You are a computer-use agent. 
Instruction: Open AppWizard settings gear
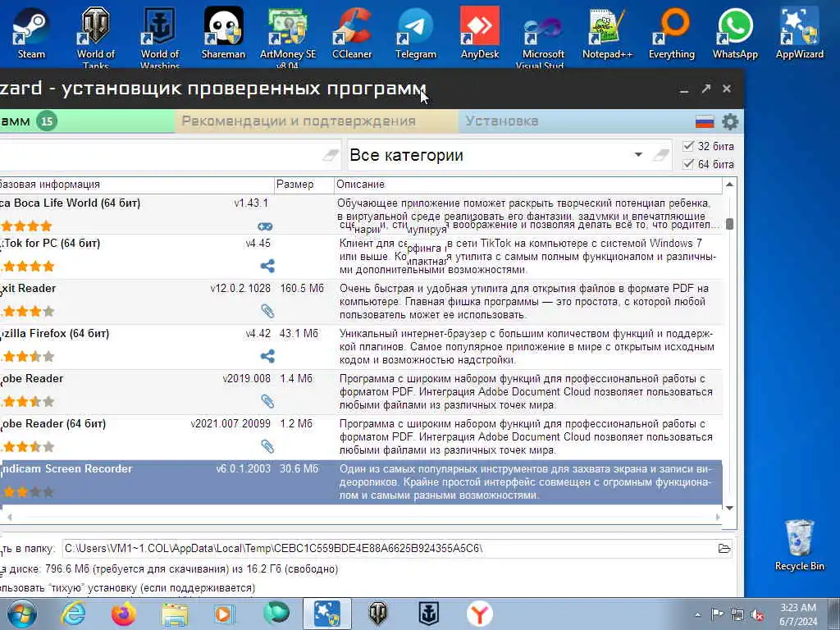[730, 121]
